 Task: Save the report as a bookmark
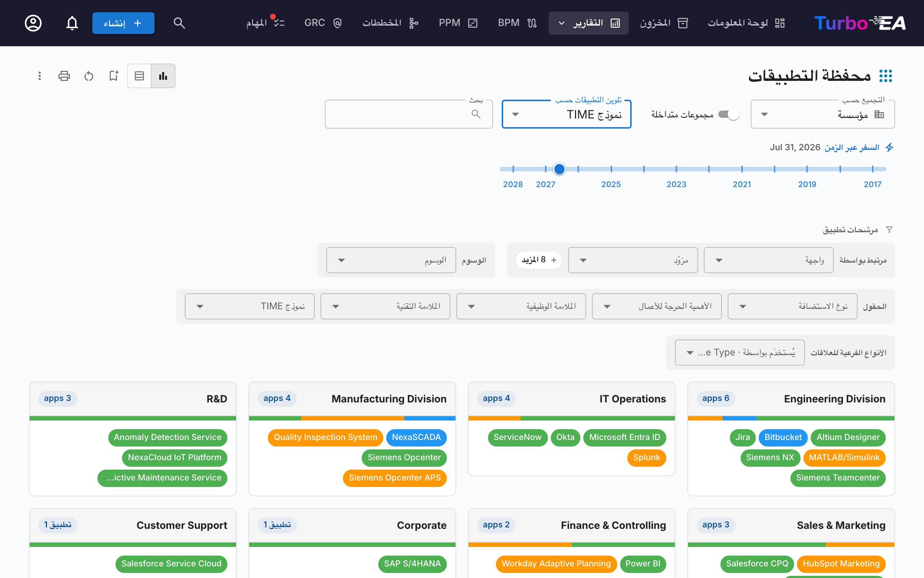[113, 76]
